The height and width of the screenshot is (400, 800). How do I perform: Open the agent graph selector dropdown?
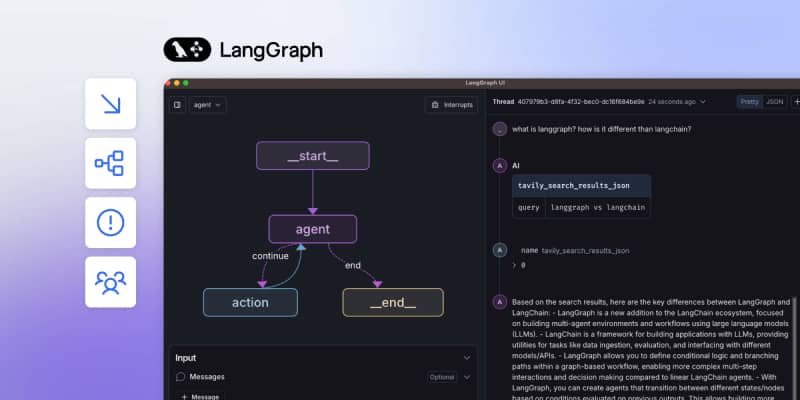[208, 105]
